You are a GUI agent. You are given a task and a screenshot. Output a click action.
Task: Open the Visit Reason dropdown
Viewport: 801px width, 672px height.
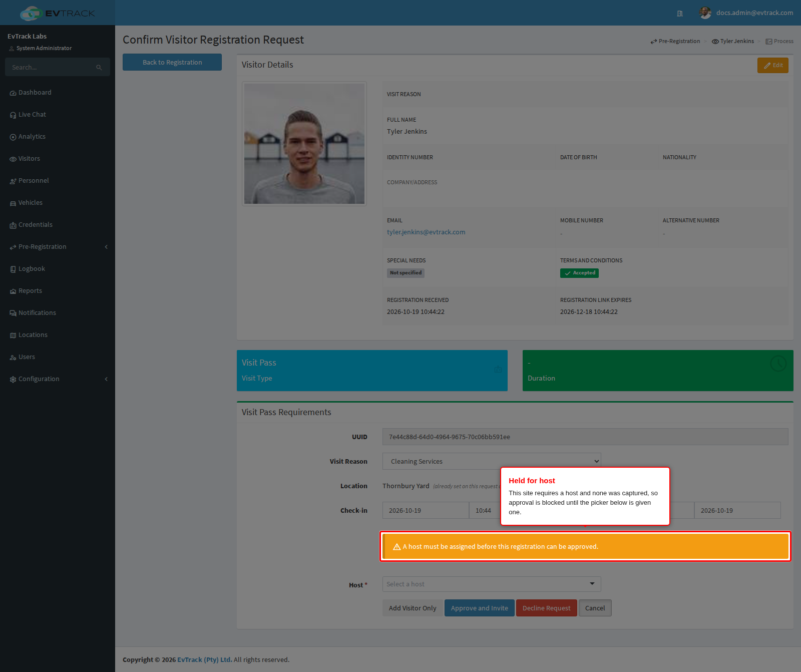click(492, 461)
